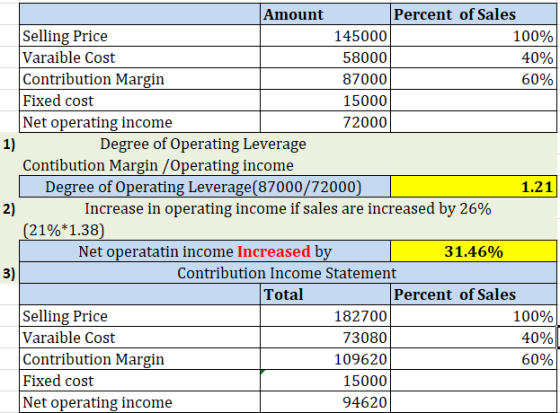Screen dimensions: 560x413
Task: Click the 58000 variable cost value
Action: coord(325,57)
